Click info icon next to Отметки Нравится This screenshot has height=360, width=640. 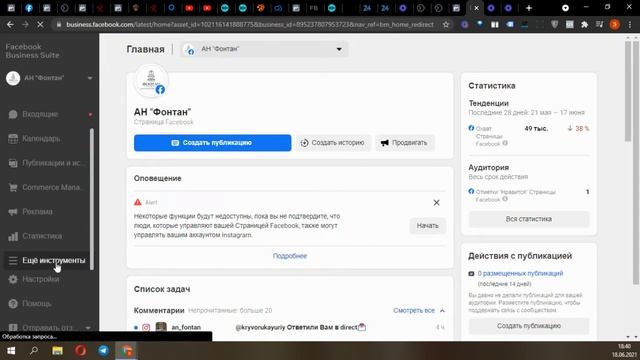505,199
